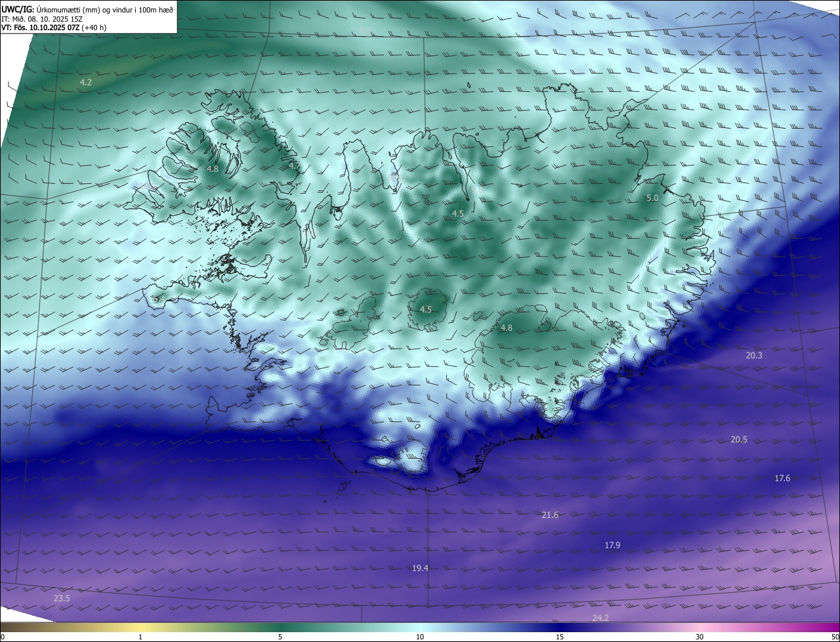This screenshot has width=840, height=642.
Task: Click the colorbar tick label 10
Action: pyautogui.click(x=420, y=637)
